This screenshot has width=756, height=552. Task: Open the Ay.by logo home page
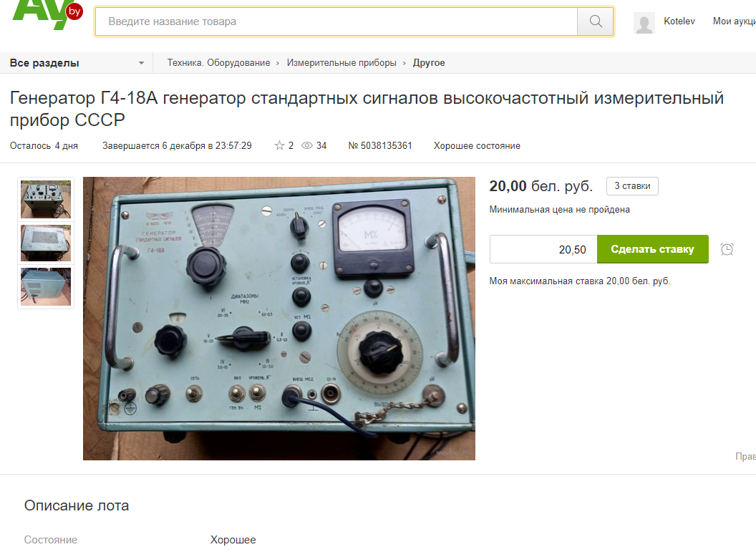tap(47, 14)
